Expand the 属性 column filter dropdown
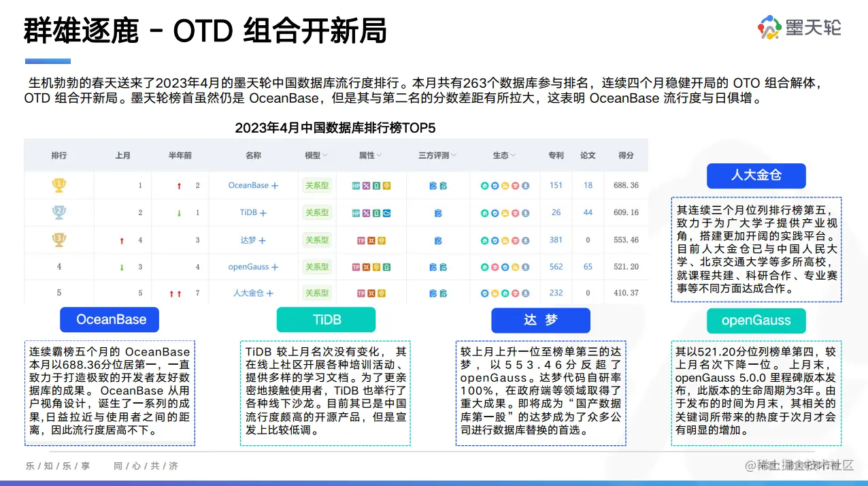The image size is (868, 486). coord(379,155)
